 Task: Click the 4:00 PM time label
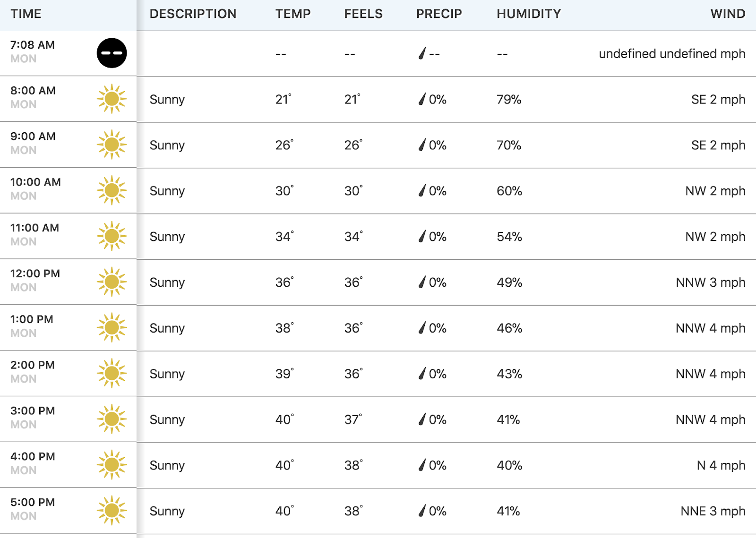coord(33,456)
